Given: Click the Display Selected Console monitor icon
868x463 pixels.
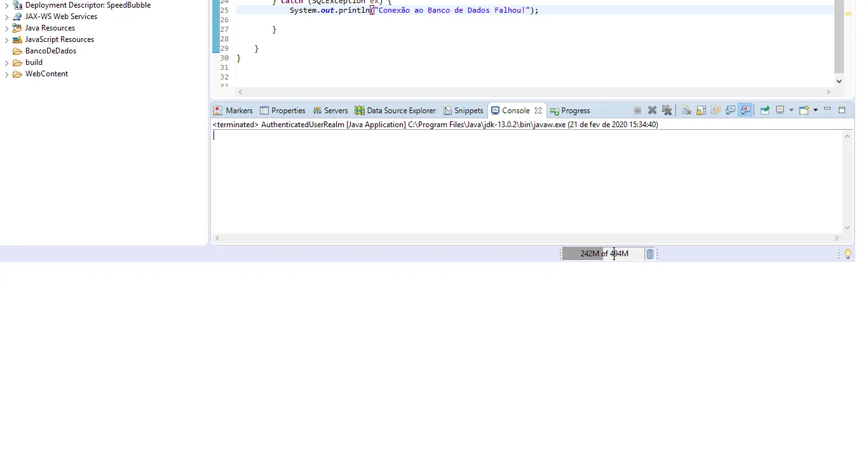Looking at the screenshot, I should (780, 111).
